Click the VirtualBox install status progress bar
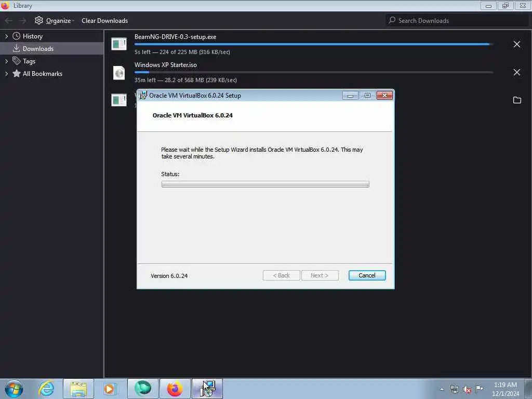The image size is (532, 399). 265,184
